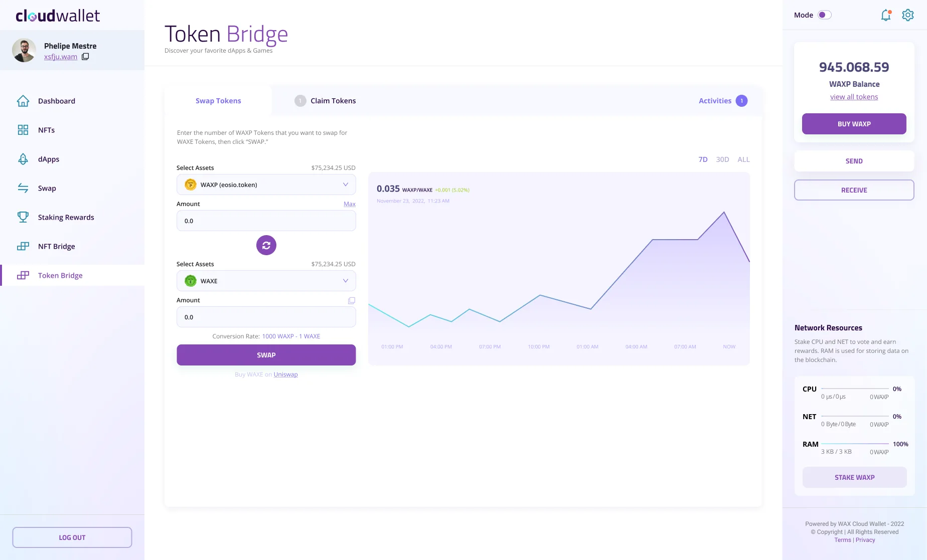Click the purple SWAP button
The height and width of the screenshot is (560, 927).
(266, 355)
